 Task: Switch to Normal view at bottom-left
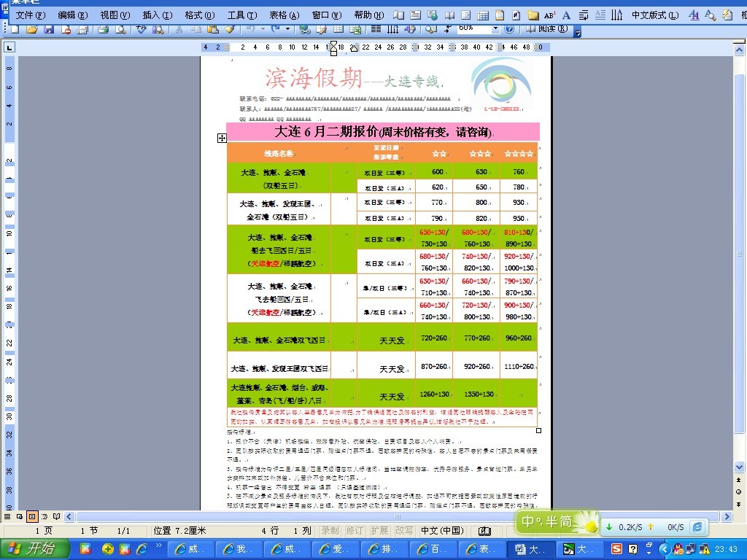tap(7, 516)
